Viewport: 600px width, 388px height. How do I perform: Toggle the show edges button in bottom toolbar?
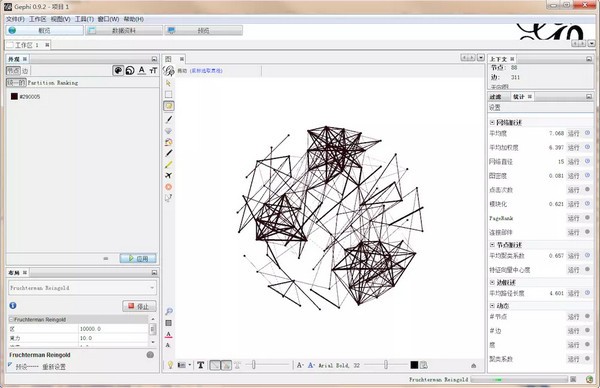(x=215, y=365)
